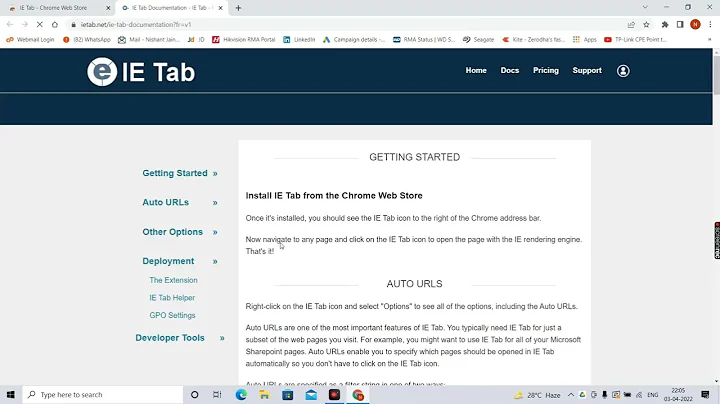Click the address bar URL field
This screenshot has height=404, width=720.
(x=349, y=24)
